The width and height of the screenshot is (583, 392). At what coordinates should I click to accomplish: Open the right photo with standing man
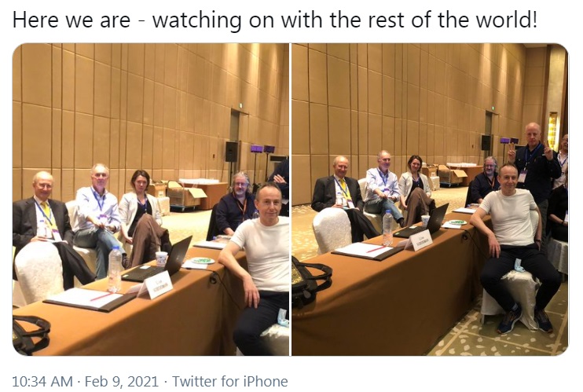coord(430,200)
